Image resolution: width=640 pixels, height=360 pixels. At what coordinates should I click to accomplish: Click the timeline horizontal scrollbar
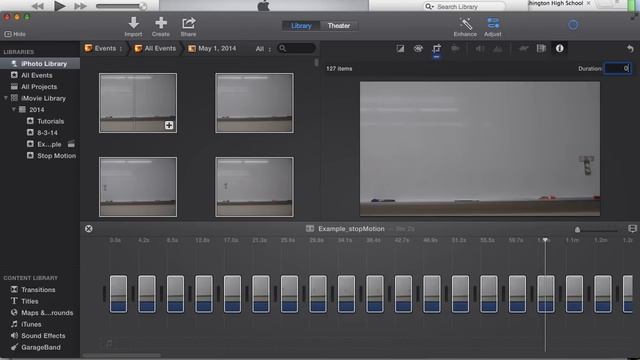coord(122,356)
